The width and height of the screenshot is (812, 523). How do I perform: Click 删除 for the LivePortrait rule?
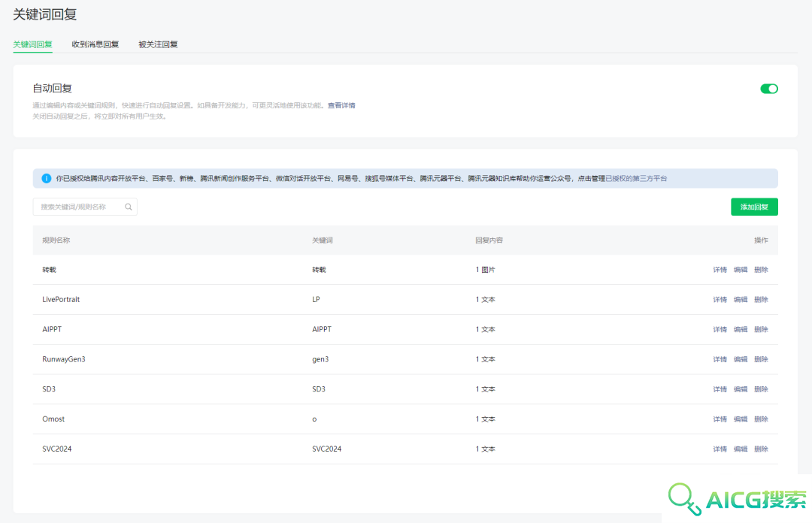[761, 300]
